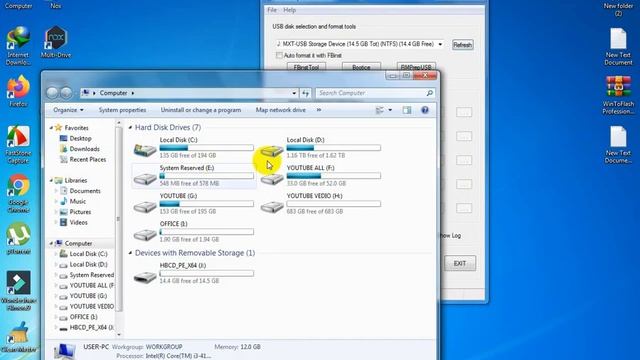Click Uninstall or change a program
This screenshot has height=360, width=640.
[201, 110]
